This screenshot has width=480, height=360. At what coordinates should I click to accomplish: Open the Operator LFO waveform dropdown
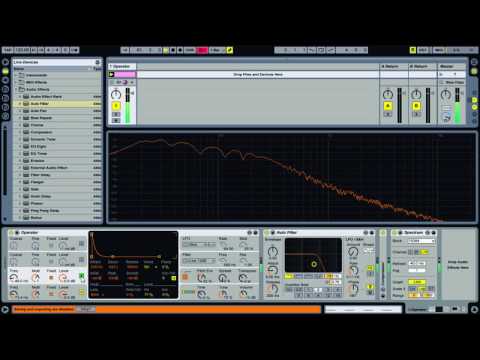(199, 245)
